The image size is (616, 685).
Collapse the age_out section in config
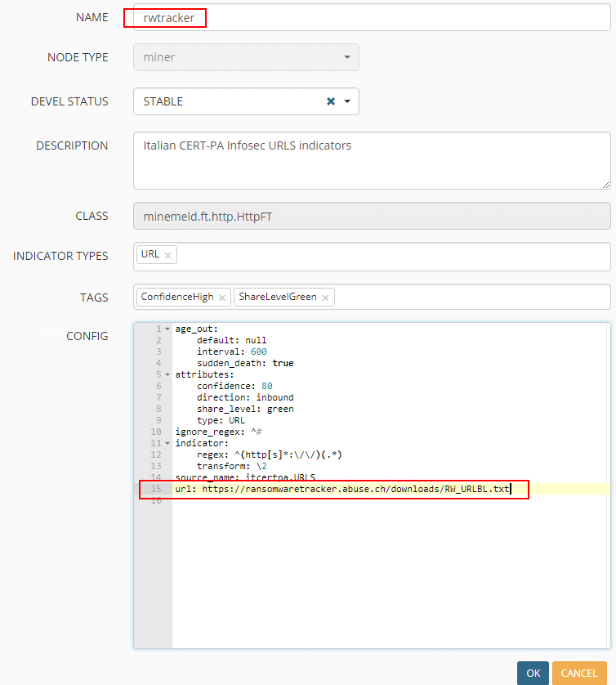click(x=167, y=329)
